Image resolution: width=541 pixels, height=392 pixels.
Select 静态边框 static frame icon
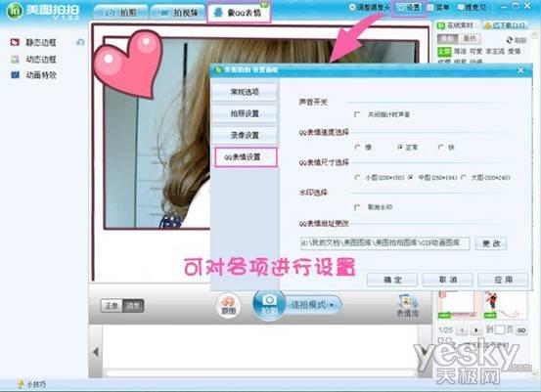point(15,42)
